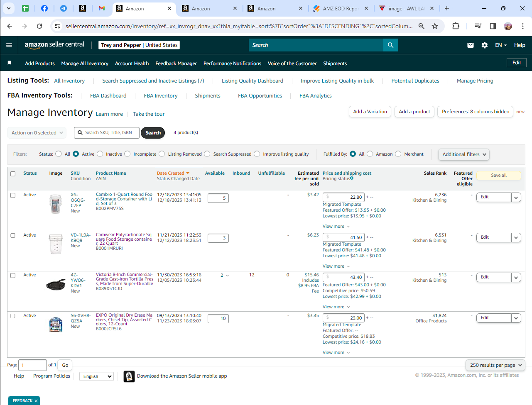The height and width of the screenshot is (405, 532).
Task: Open the new tab plus button
Action: click(447, 8)
